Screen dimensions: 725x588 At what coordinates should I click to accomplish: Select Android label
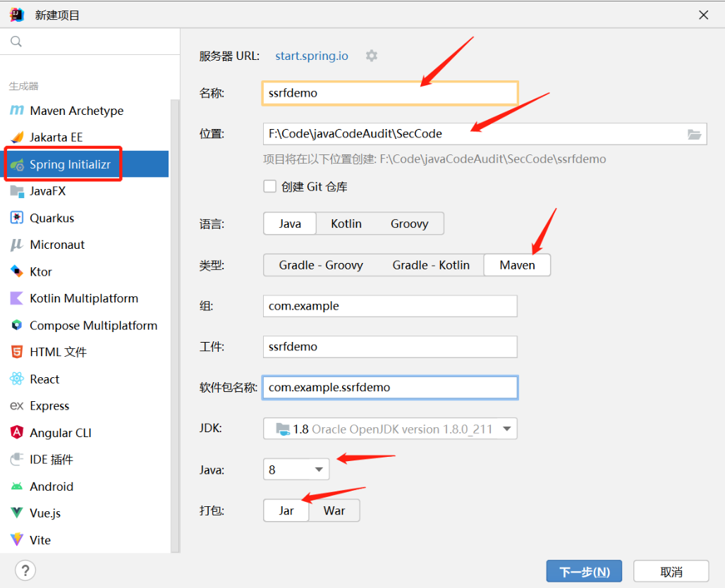click(x=51, y=486)
